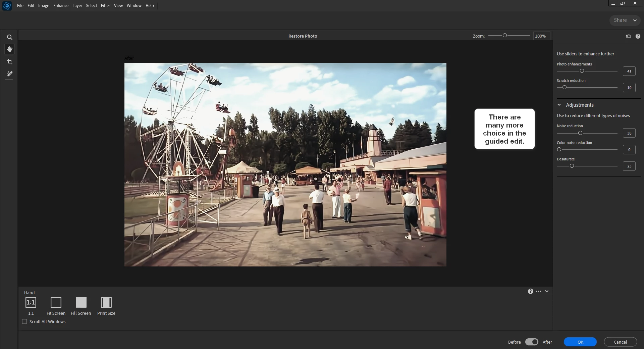The image size is (644, 349).
Task: Collapse the Adjustments section
Action: pyautogui.click(x=559, y=105)
